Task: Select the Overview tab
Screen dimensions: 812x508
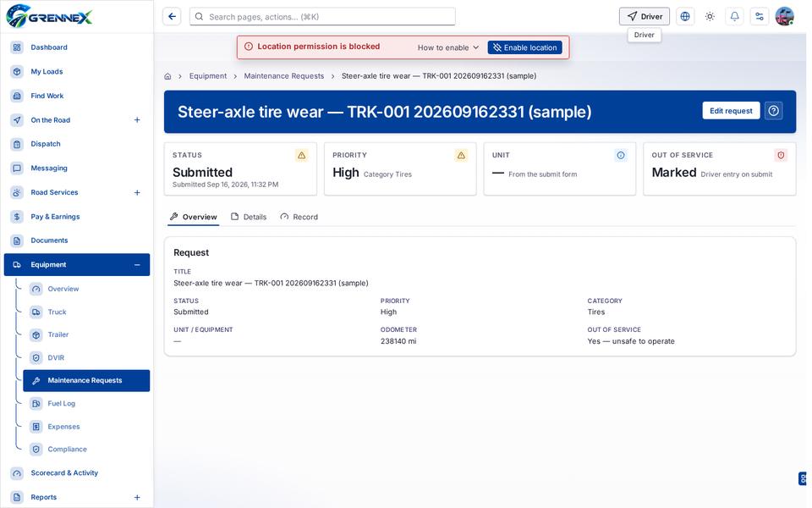Action: [x=194, y=217]
